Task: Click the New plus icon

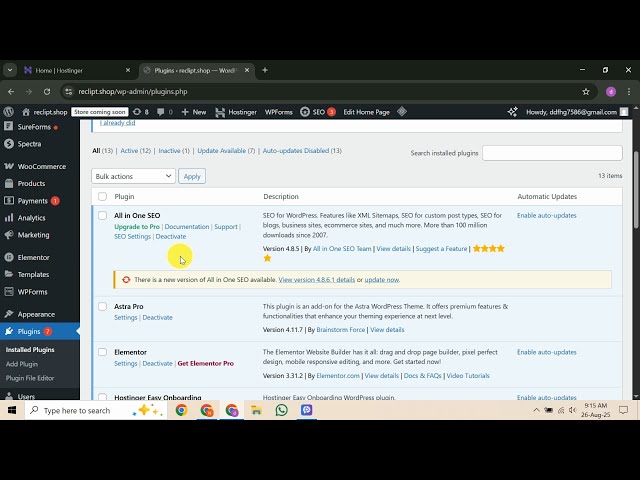Action: pyautogui.click(x=185, y=112)
